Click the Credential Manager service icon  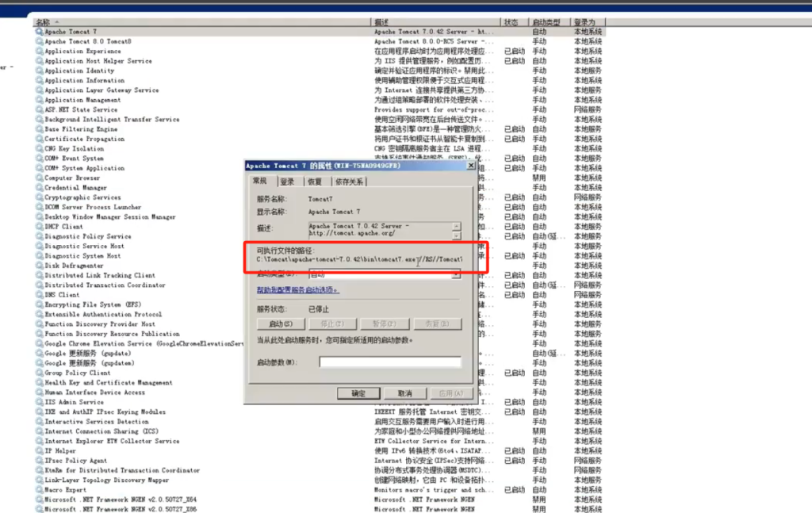(40, 188)
